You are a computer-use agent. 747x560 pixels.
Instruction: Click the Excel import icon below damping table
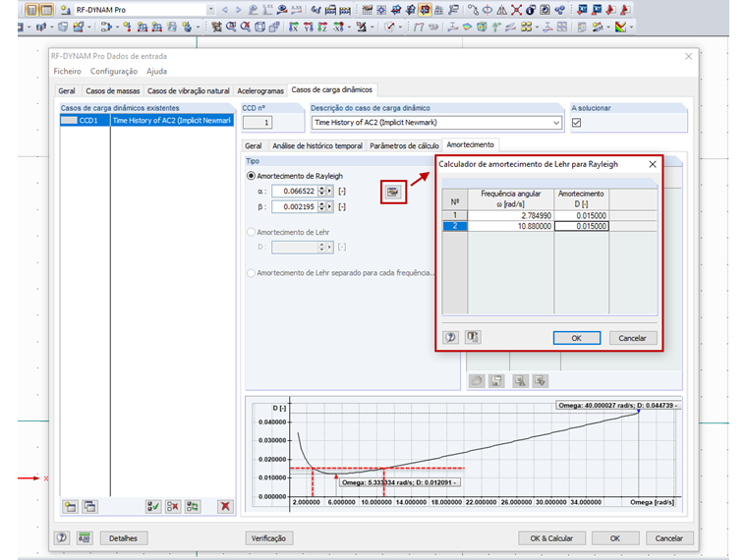pyautogui.click(x=520, y=380)
